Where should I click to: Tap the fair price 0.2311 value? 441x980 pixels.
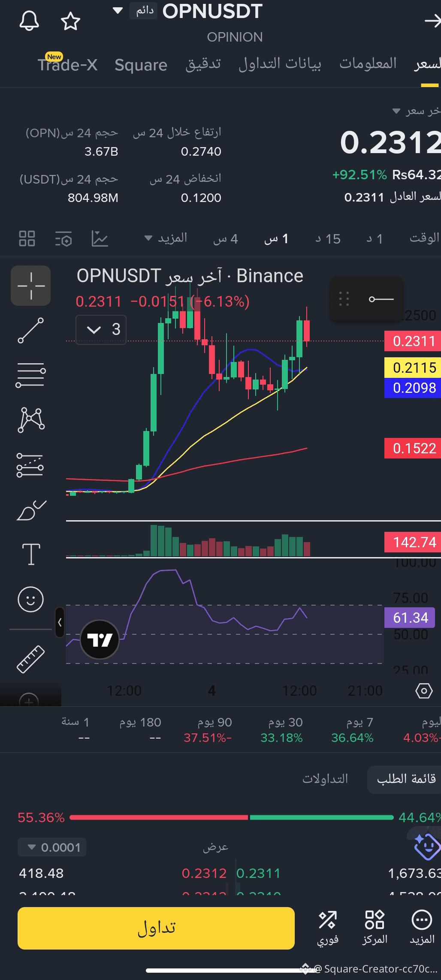tap(364, 197)
